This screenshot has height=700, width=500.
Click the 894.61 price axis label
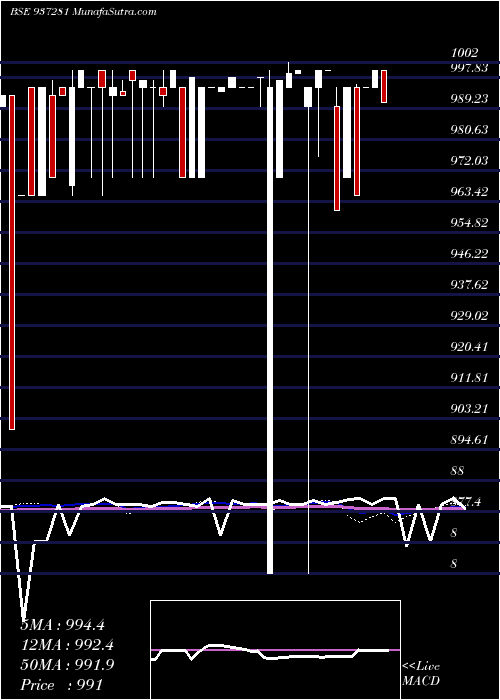tap(470, 440)
